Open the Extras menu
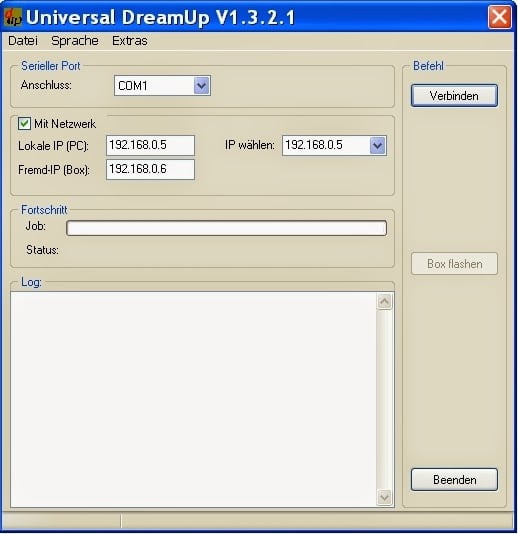 [x=130, y=41]
